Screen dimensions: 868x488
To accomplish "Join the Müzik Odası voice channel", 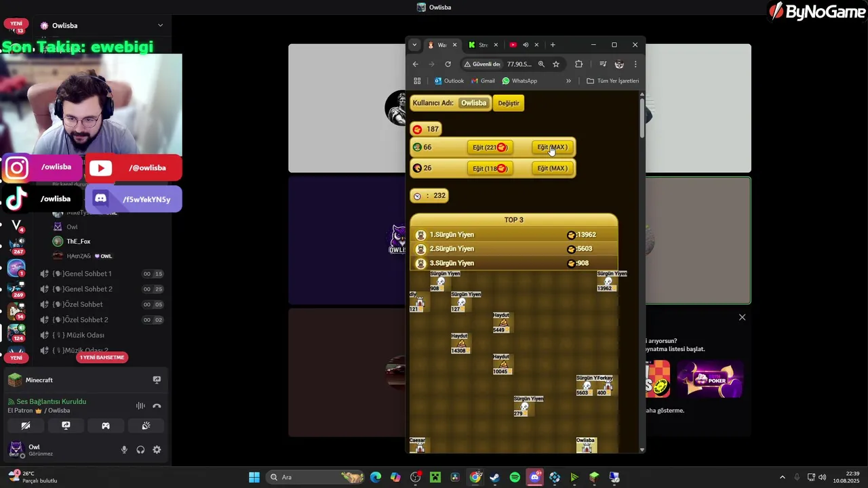I will point(102,335).
